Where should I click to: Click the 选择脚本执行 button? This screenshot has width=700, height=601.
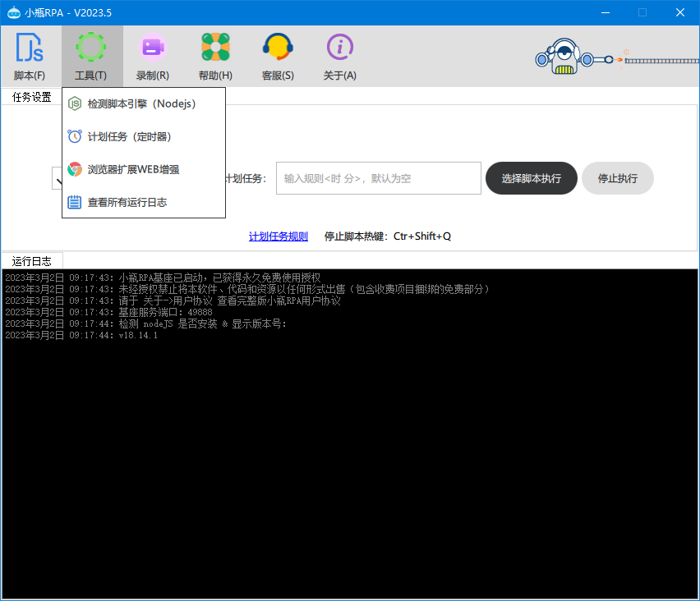[532, 178]
